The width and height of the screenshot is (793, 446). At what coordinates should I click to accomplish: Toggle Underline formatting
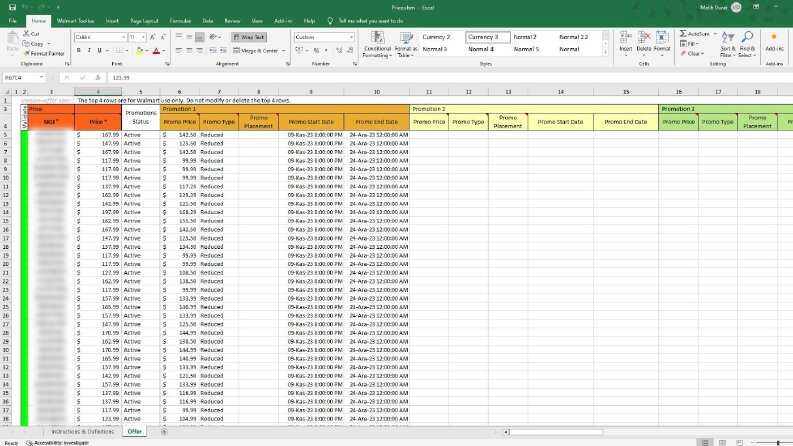[100, 51]
